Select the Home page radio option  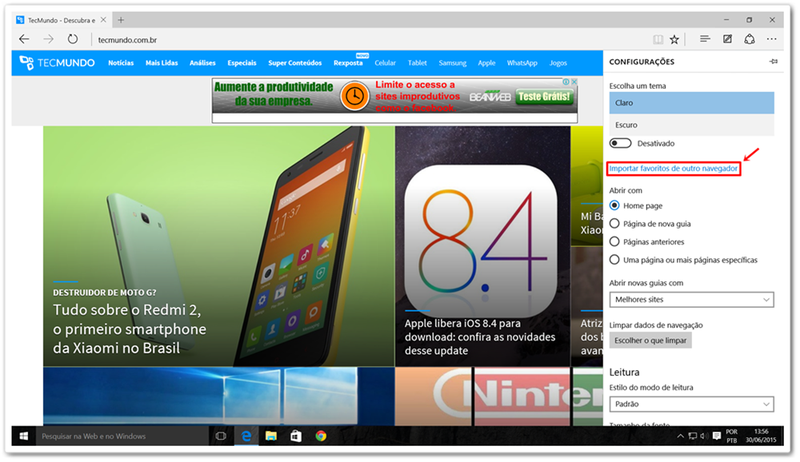click(x=615, y=206)
